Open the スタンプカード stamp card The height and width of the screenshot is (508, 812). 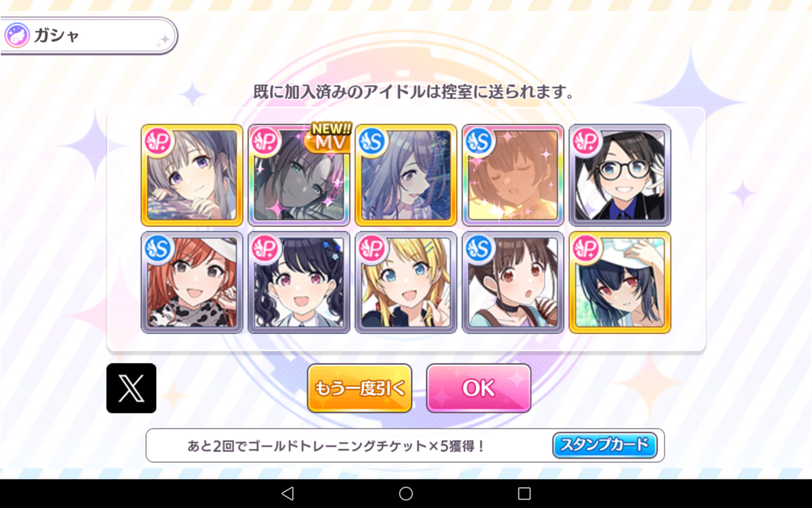pyautogui.click(x=605, y=445)
